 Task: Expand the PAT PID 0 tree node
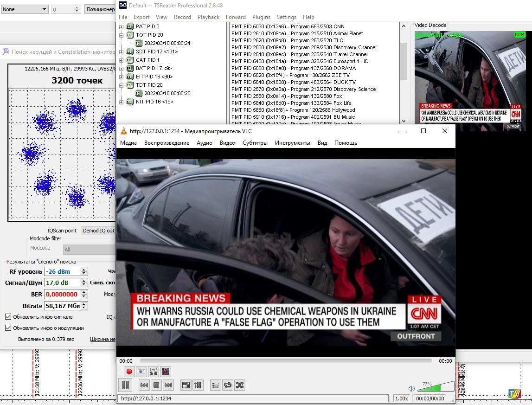click(x=122, y=26)
